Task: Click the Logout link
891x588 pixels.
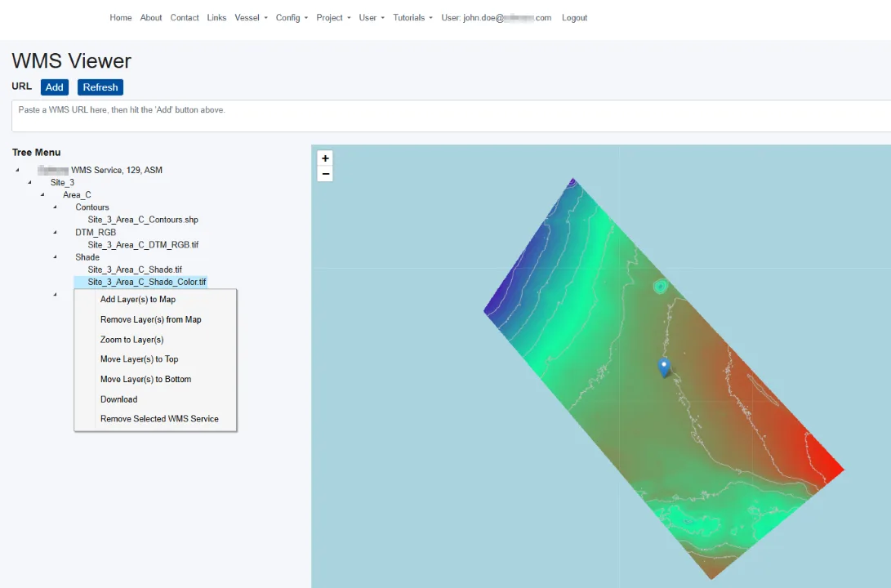Action: click(x=574, y=17)
